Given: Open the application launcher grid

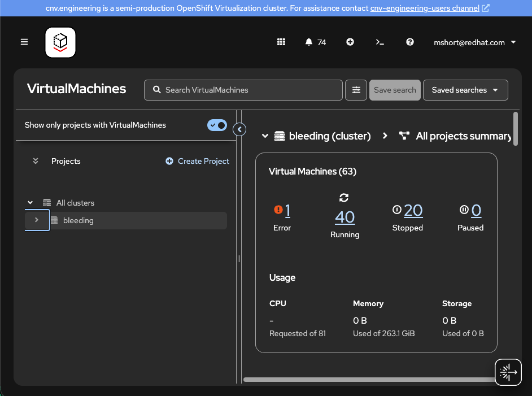Looking at the screenshot, I should [x=281, y=42].
